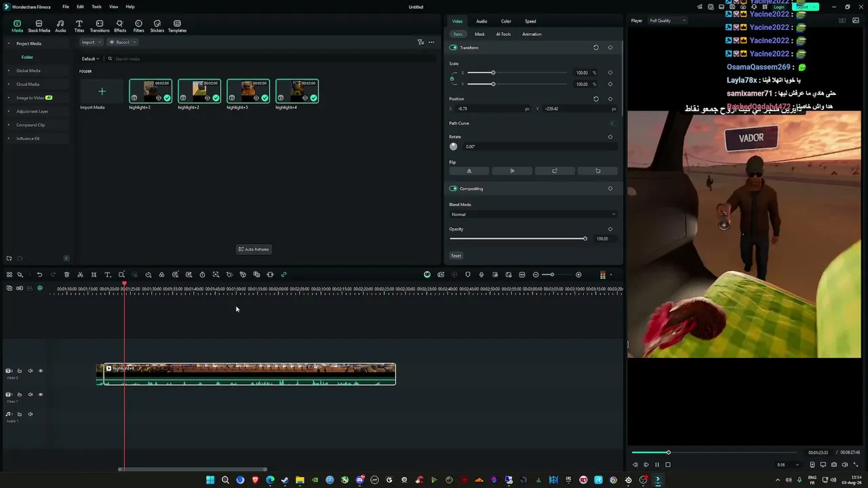Click the player progress bar
The width and height of the screenshot is (868, 488).
pyautogui.click(x=715, y=453)
